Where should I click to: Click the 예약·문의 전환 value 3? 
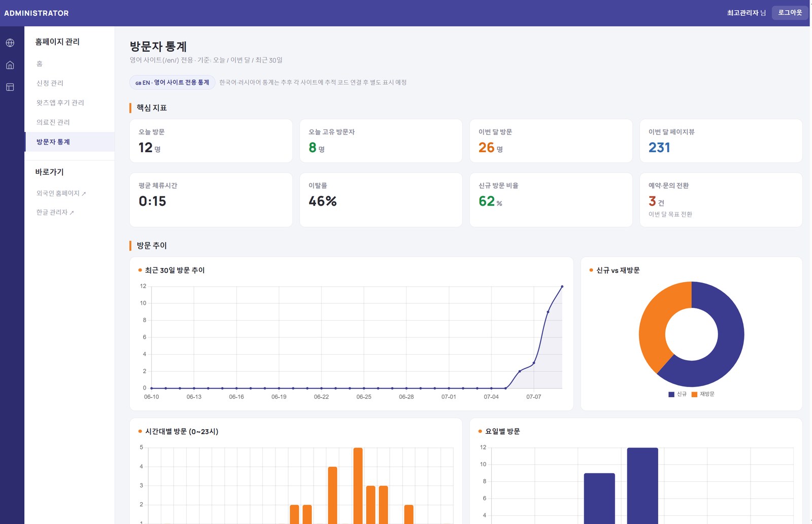(x=652, y=201)
